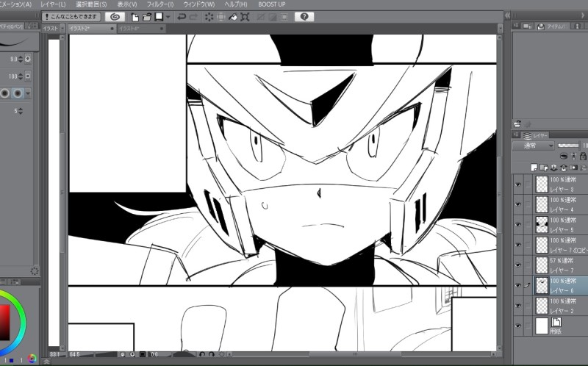Collapse right palette dock with double chevron

tap(507, 15)
